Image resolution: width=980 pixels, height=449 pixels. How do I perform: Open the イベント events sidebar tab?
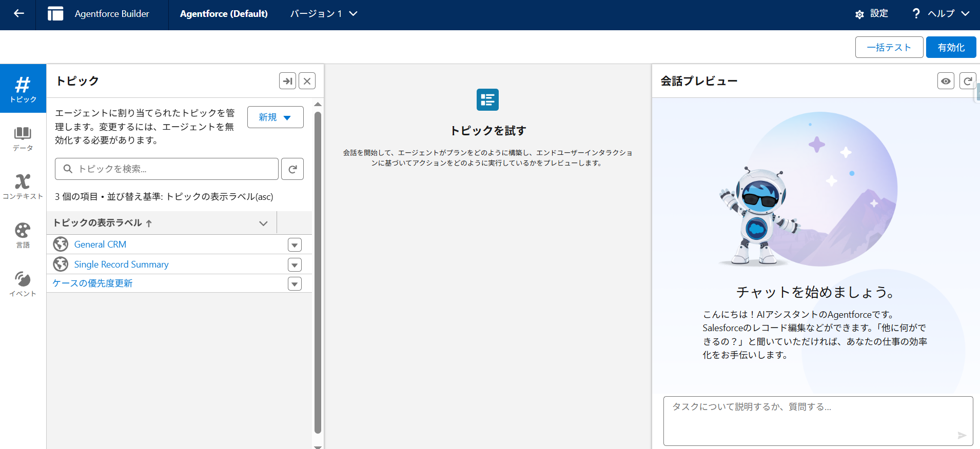[23, 283]
